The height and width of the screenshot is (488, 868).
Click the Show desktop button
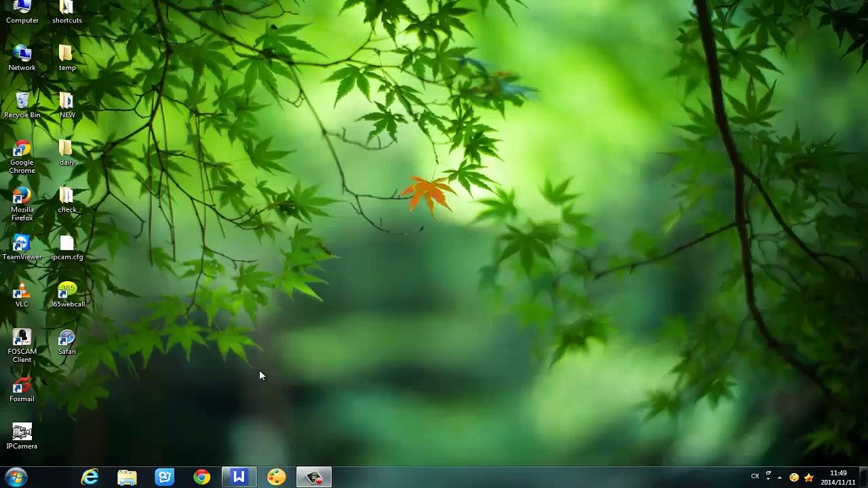(863, 477)
